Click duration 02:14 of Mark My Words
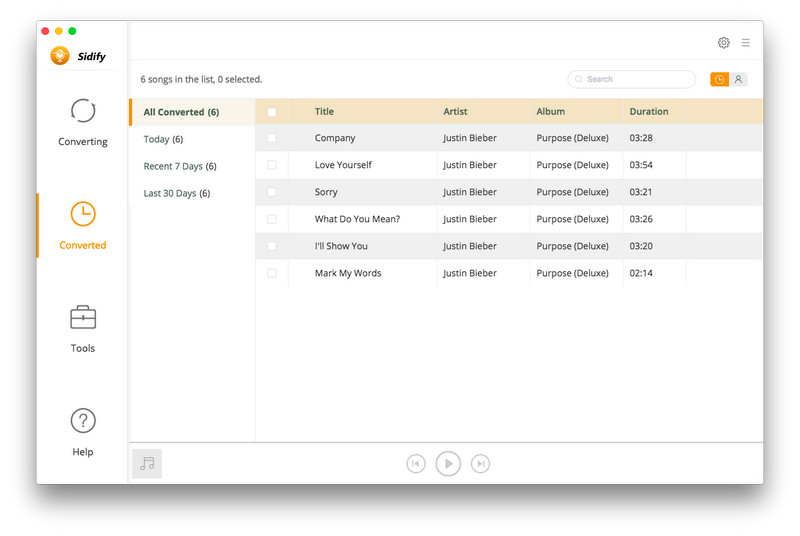The height and width of the screenshot is (536, 800). click(641, 273)
